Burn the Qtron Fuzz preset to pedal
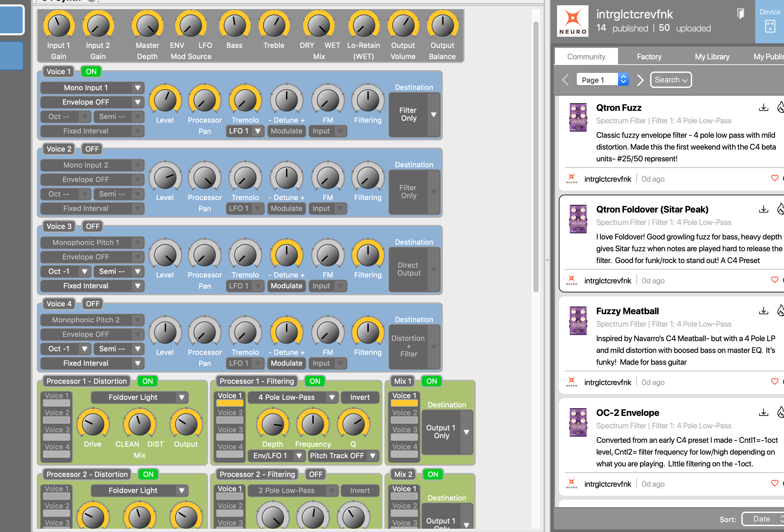784x532 pixels. tap(780, 107)
